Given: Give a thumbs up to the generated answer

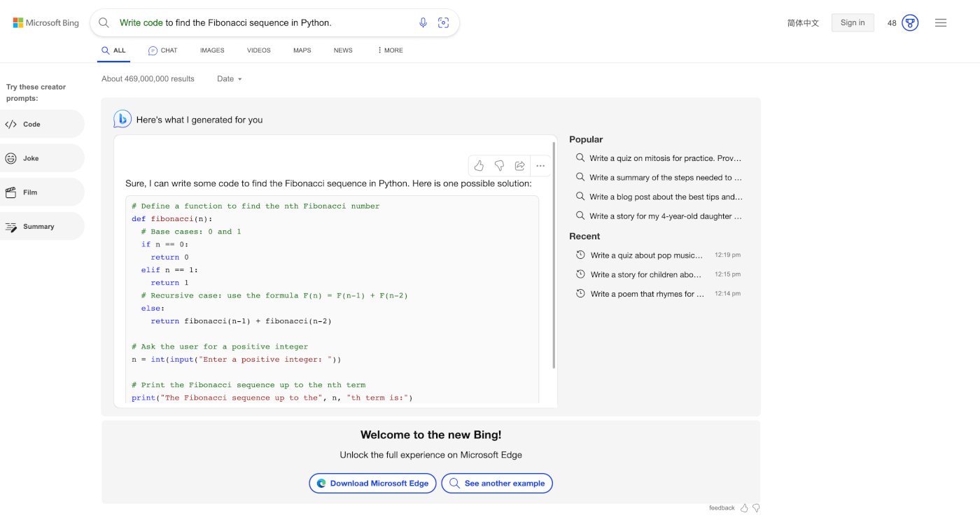Looking at the screenshot, I should click(x=479, y=165).
